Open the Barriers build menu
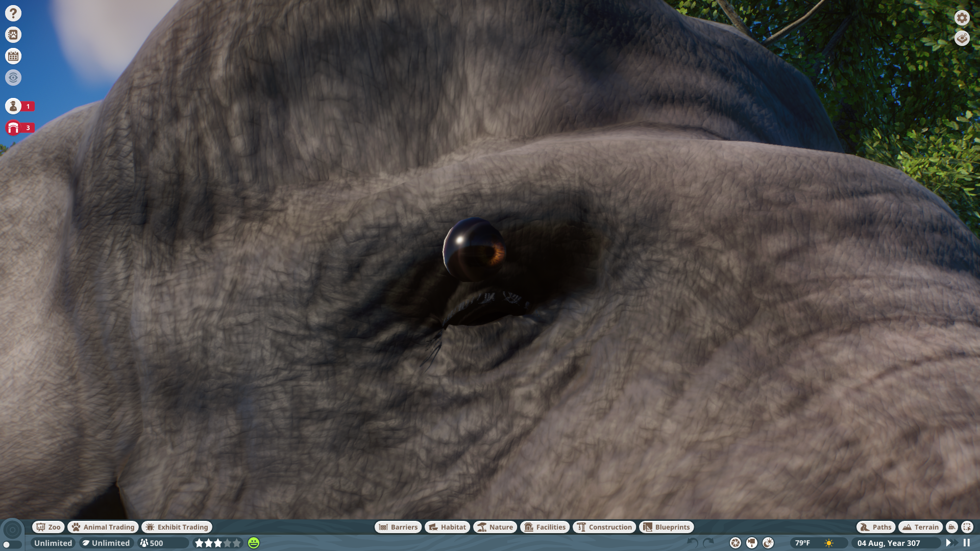980x551 pixels. coord(398,527)
